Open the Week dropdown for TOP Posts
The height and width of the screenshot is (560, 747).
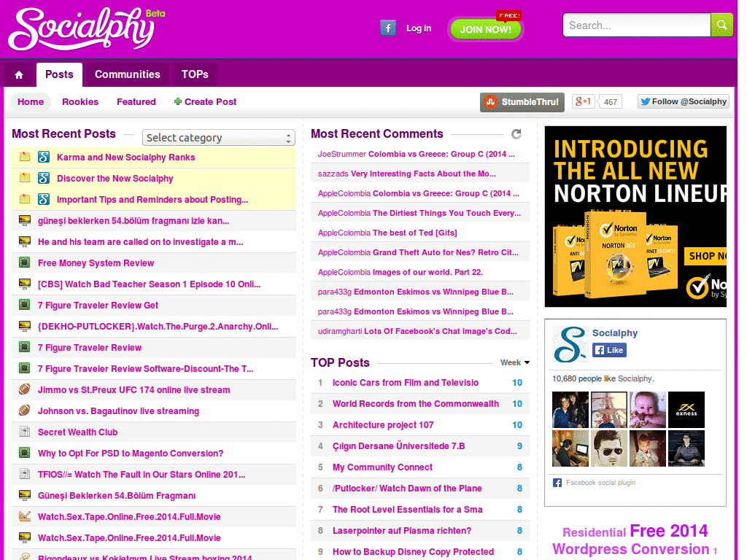click(515, 362)
